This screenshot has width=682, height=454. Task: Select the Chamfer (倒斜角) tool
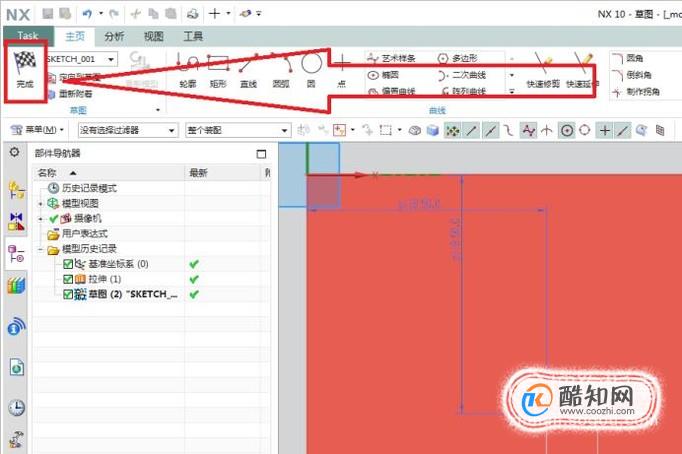coord(632,75)
